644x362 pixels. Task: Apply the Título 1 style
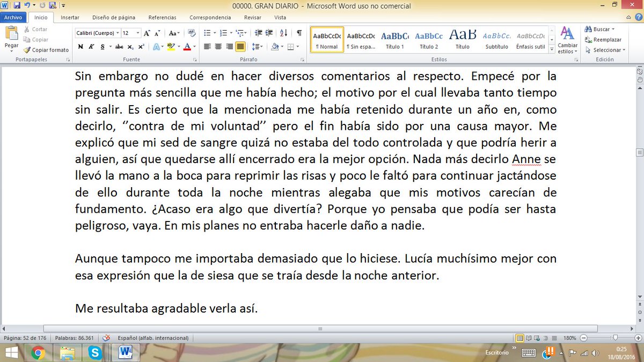click(395, 39)
